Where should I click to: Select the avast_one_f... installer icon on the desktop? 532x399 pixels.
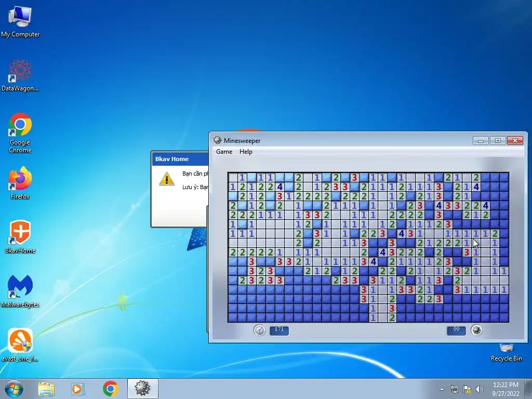click(20, 345)
